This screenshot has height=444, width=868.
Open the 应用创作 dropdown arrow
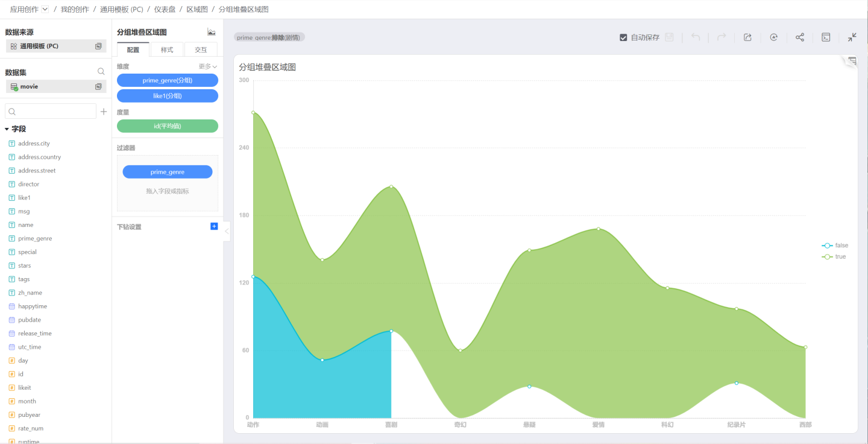[x=45, y=10]
